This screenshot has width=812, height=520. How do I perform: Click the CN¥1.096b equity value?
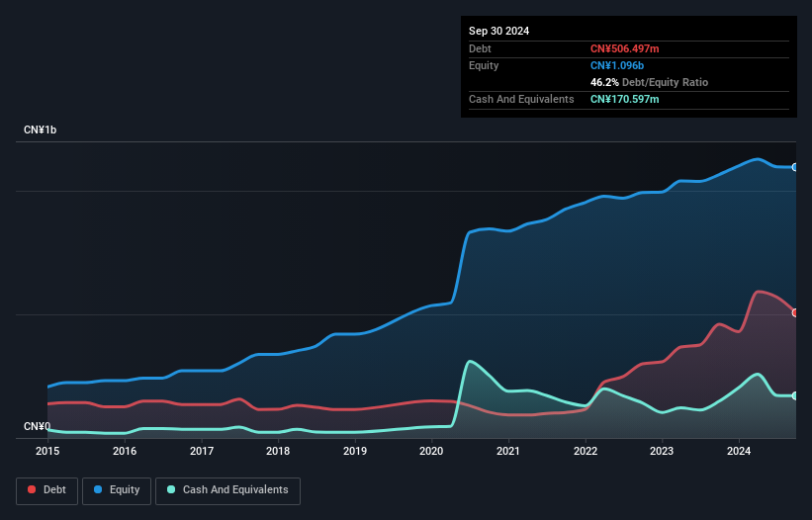pyautogui.click(x=617, y=65)
